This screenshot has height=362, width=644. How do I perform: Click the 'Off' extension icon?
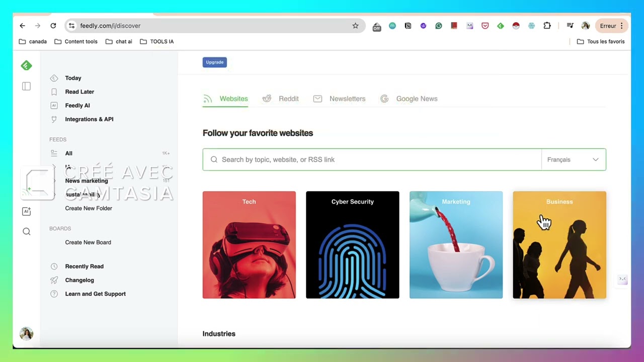[376, 26]
